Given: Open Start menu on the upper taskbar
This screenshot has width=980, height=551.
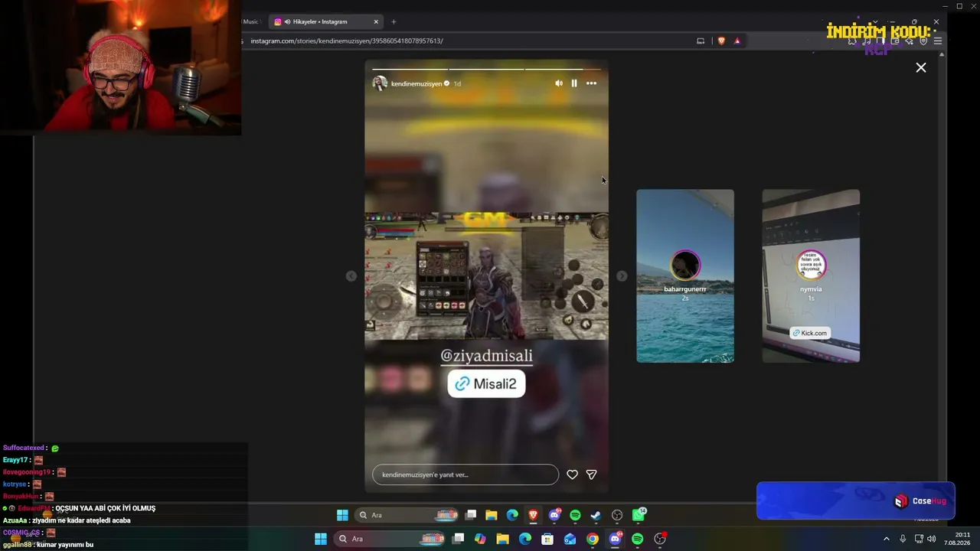Looking at the screenshot, I should tap(342, 515).
